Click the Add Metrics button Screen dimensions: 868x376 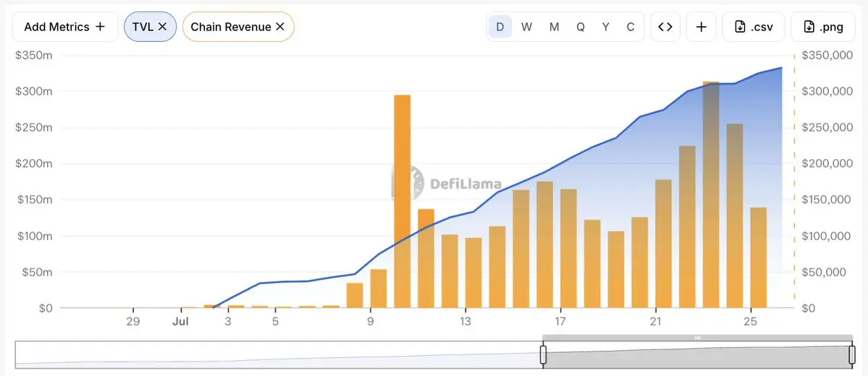tap(64, 27)
